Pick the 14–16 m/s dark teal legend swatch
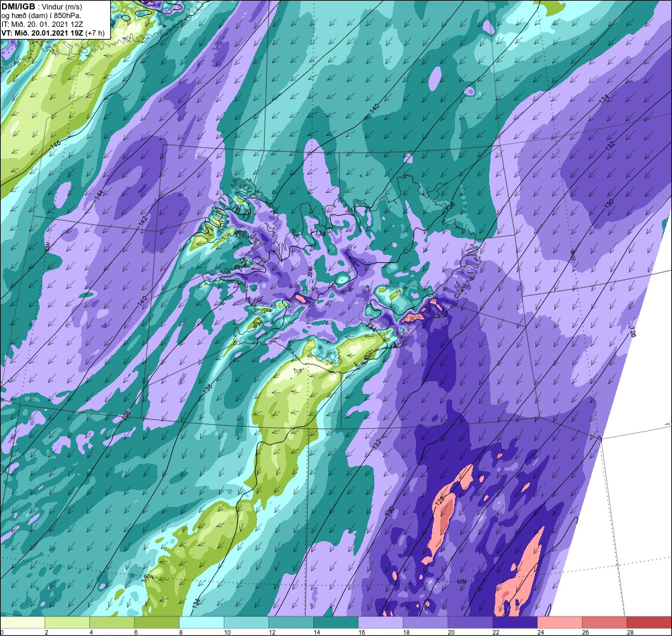Image resolution: width=672 pixels, height=636 pixels. click(335, 623)
